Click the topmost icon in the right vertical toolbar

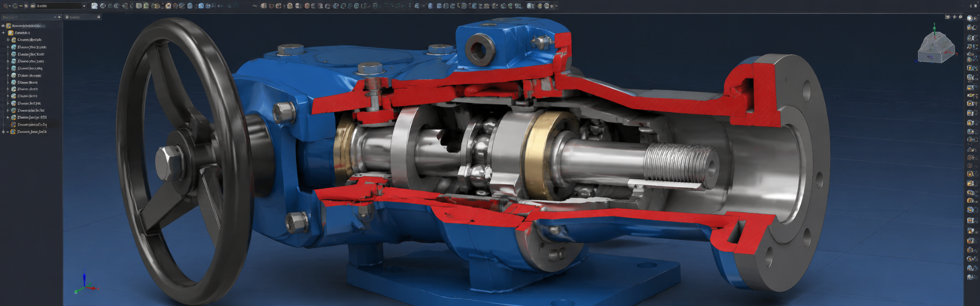970,18
